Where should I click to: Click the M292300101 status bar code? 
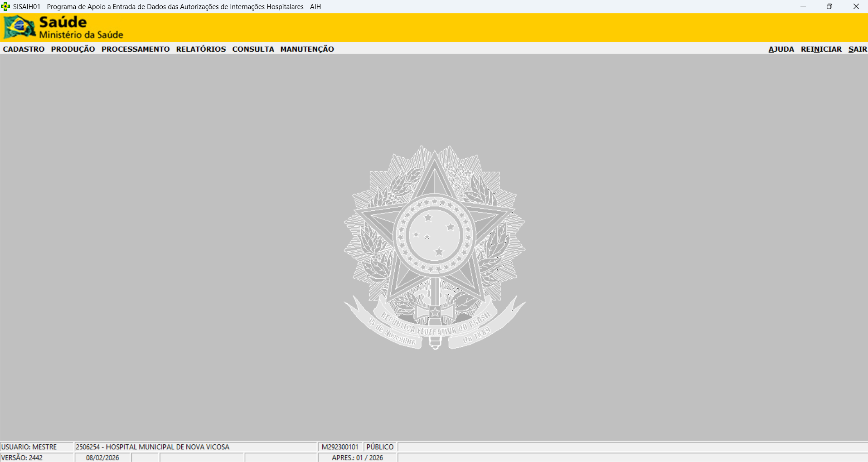click(x=340, y=447)
